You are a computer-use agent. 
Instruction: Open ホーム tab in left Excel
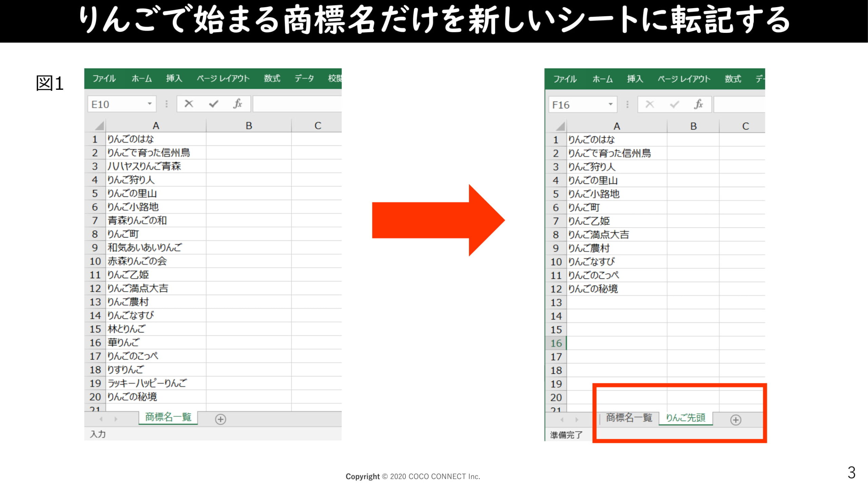(x=141, y=78)
